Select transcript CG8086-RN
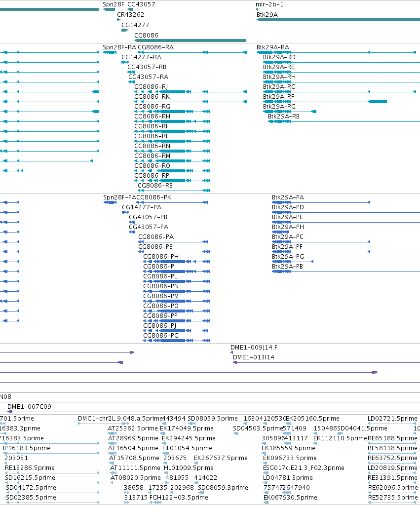 (153, 146)
